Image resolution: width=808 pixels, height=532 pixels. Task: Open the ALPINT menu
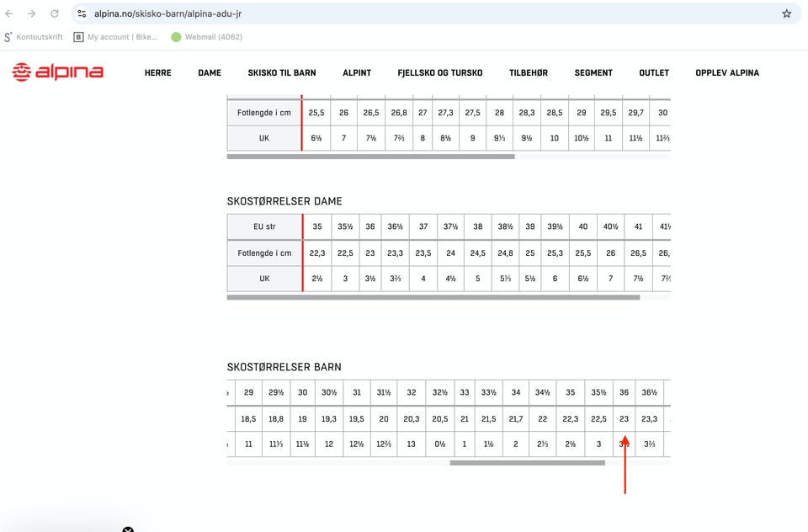pyautogui.click(x=357, y=72)
